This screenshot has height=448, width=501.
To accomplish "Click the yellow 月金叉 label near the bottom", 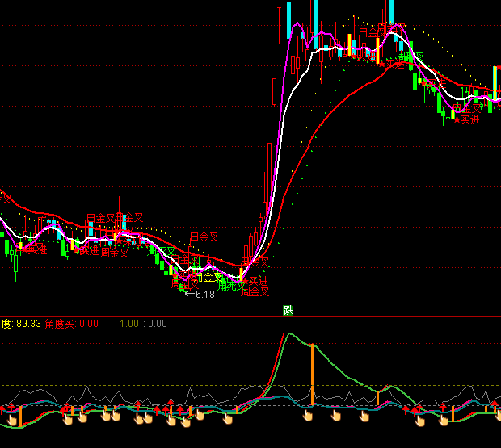I will 207,277.
